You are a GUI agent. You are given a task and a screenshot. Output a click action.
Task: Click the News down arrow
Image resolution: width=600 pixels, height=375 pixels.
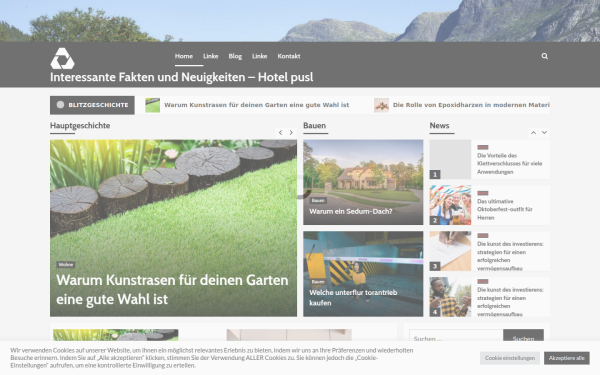point(544,132)
